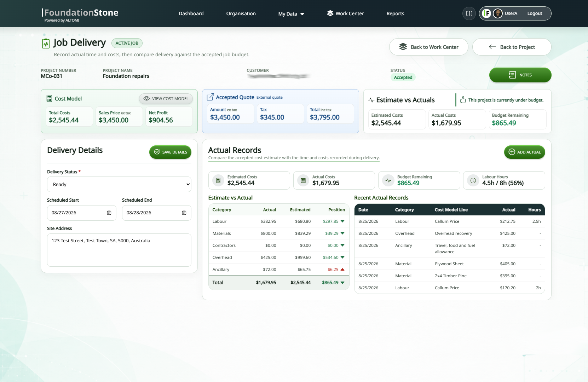The width and height of the screenshot is (588, 382).
Task: Click the Callum Price $170.20 record
Action: point(450,288)
